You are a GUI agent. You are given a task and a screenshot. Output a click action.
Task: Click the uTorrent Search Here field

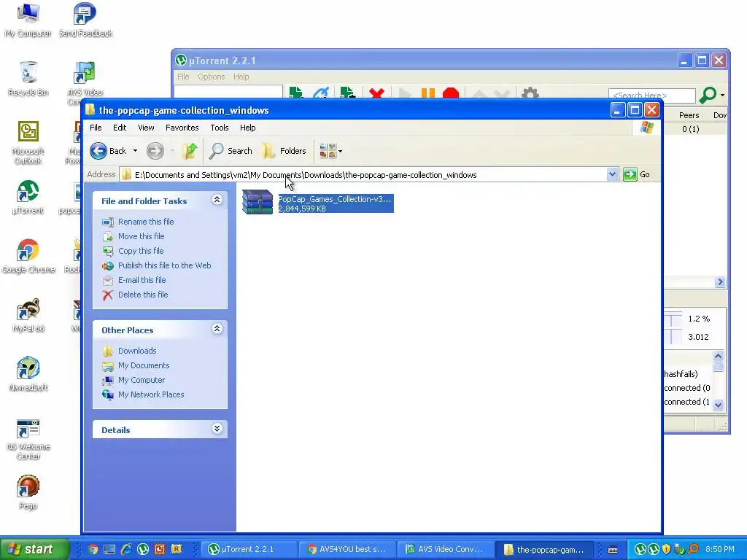(x=651, y=96)
